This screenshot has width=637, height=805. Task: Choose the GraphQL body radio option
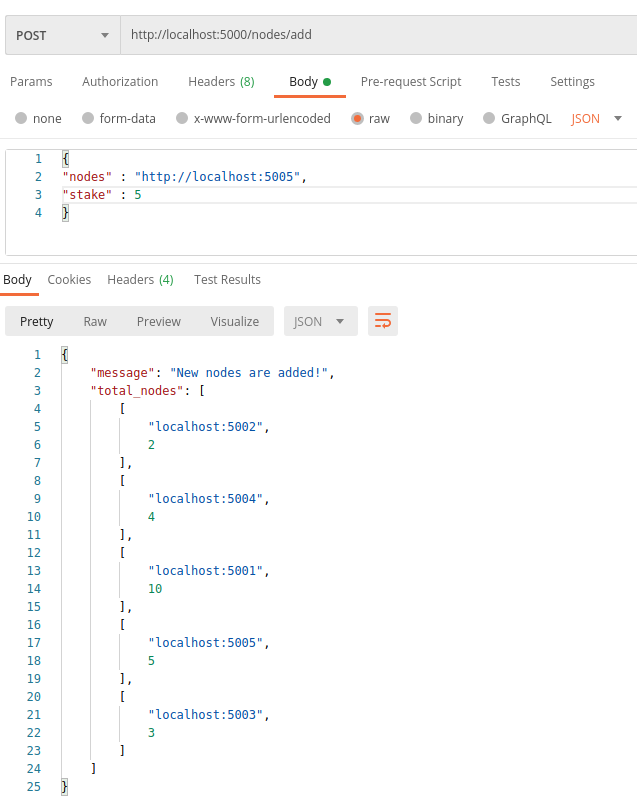pos(489,119)
